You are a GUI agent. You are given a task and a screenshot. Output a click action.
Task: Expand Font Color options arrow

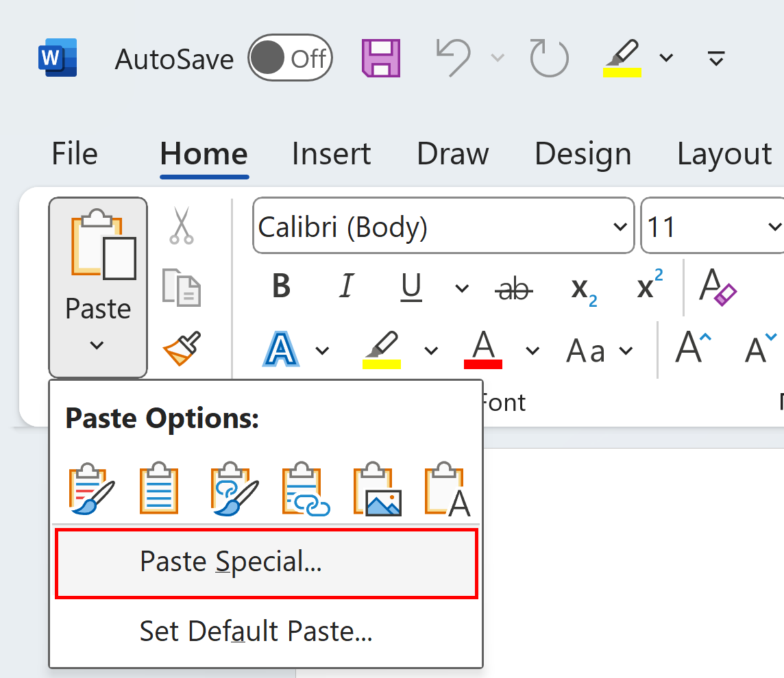tap(532, 351)
